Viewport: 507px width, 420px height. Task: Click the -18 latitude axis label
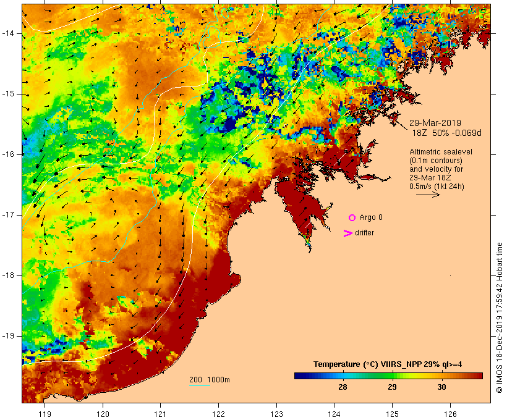point(8,275)
